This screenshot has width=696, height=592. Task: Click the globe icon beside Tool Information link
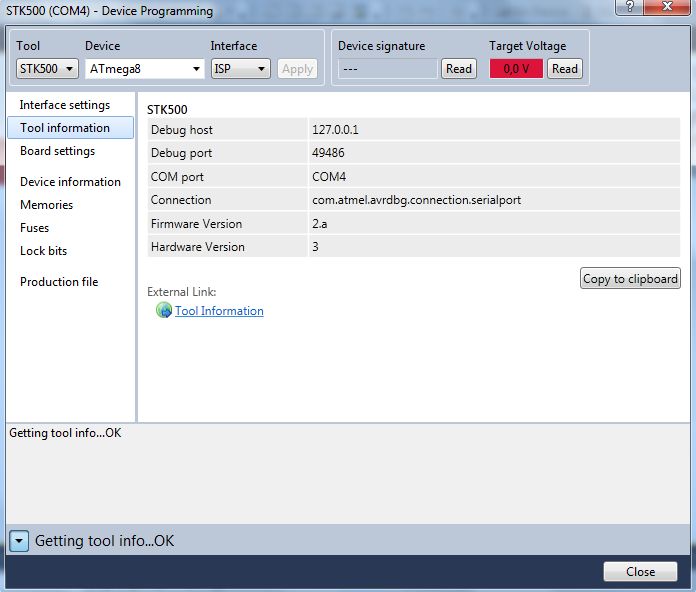tap(164, 310)
